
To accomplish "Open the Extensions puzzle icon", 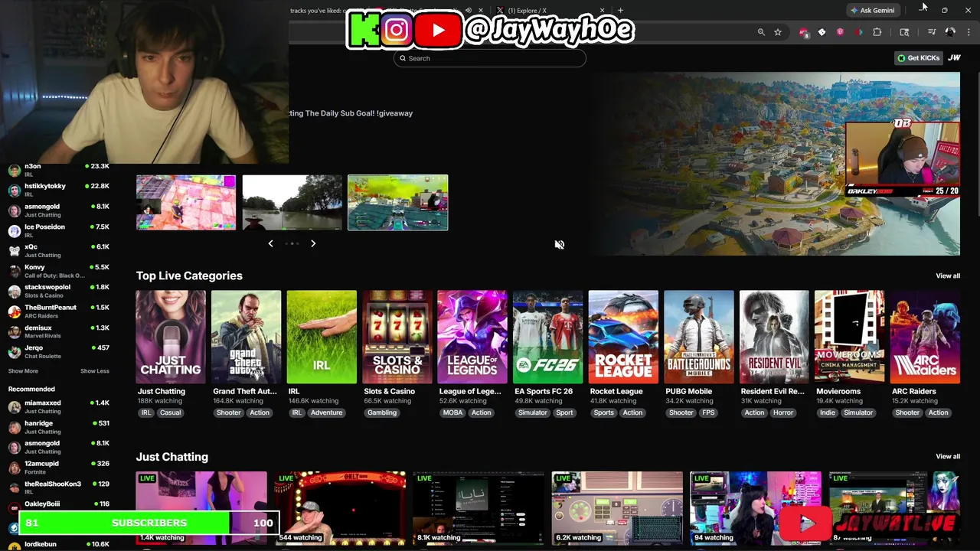I will pyautogui.click(x=877, y=32).
